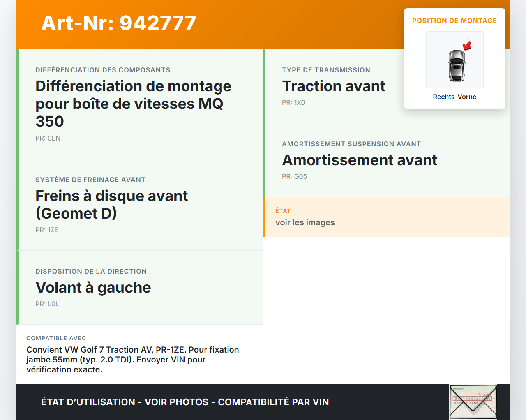Expand the SYSTÈME DE FREINAGE AVANT card
Screen dimensions: 526x420
coord(90,180)
